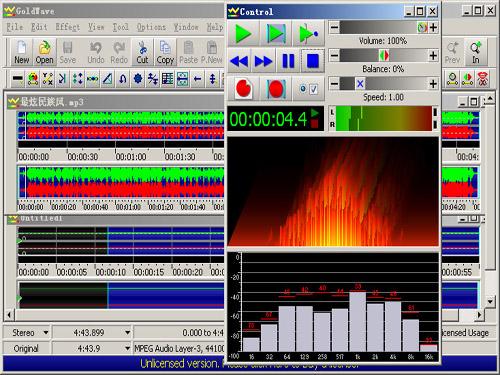Click the Balance slider thumb
The height and width of the screenshot is (375, 500).
(384, 55)
